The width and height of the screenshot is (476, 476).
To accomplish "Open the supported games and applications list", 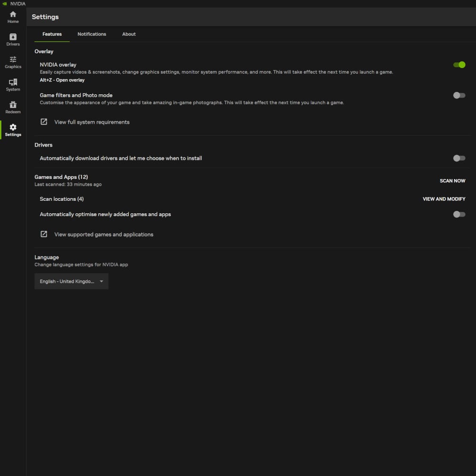I will (104, 234).
